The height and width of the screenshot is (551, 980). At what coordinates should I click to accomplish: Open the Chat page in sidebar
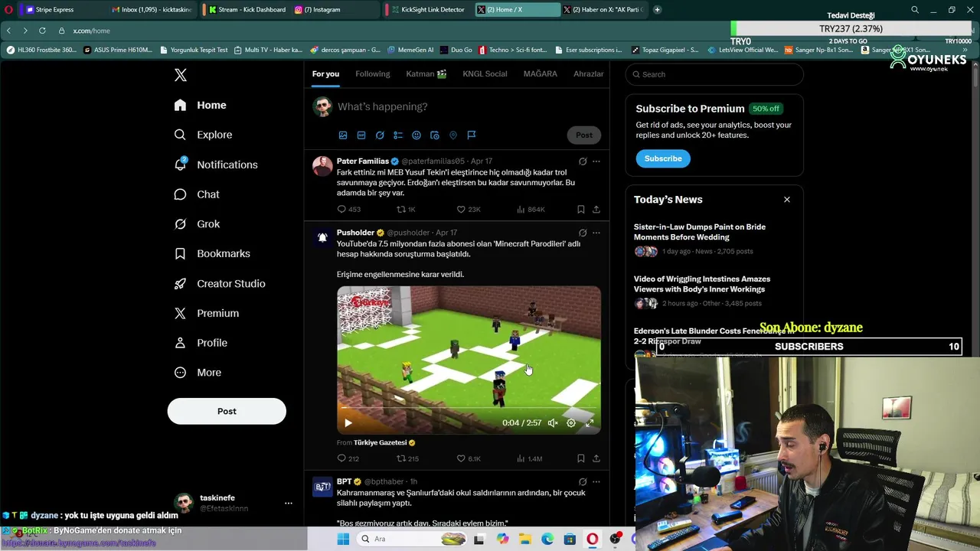197,194
